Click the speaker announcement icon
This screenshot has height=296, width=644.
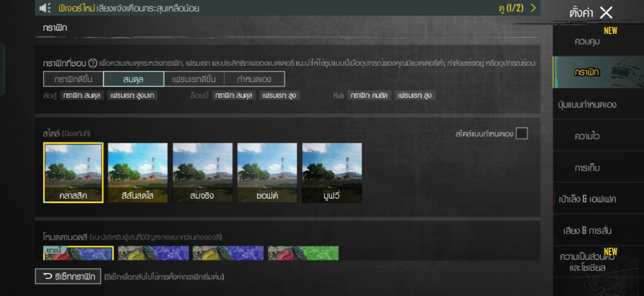tap(45, 8)
